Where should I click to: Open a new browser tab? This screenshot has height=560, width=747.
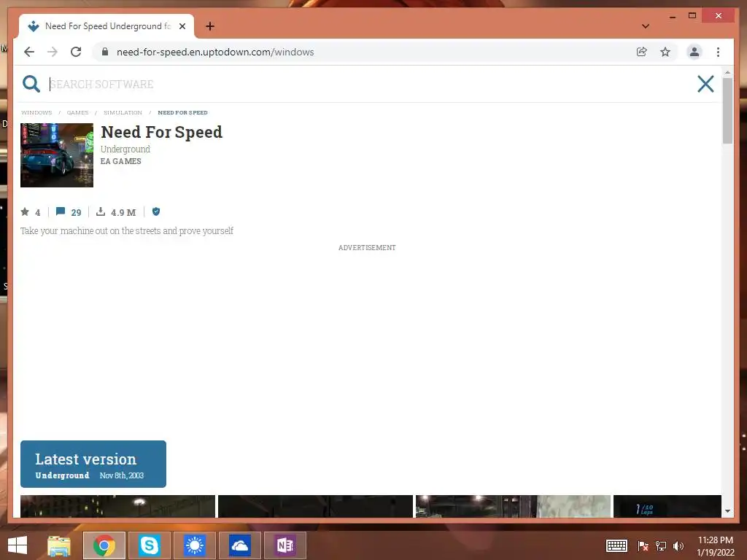[x=209, y=26]
